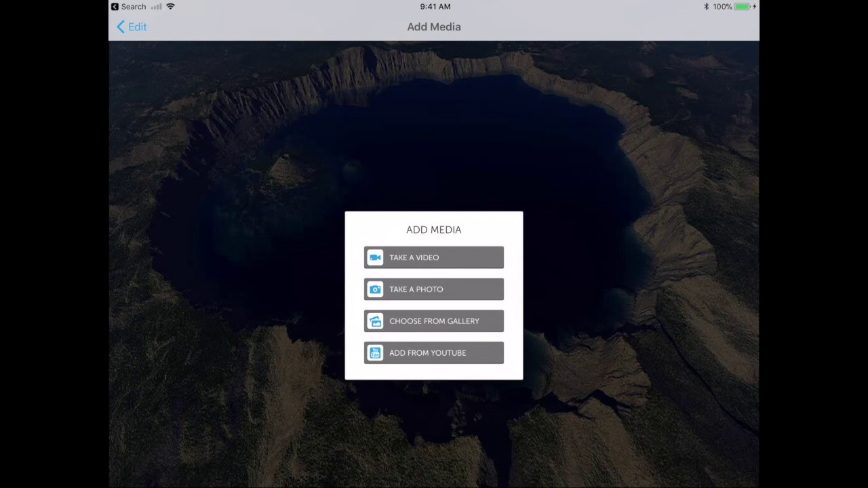Tap the YouTube icon

[x=375, y=353]
